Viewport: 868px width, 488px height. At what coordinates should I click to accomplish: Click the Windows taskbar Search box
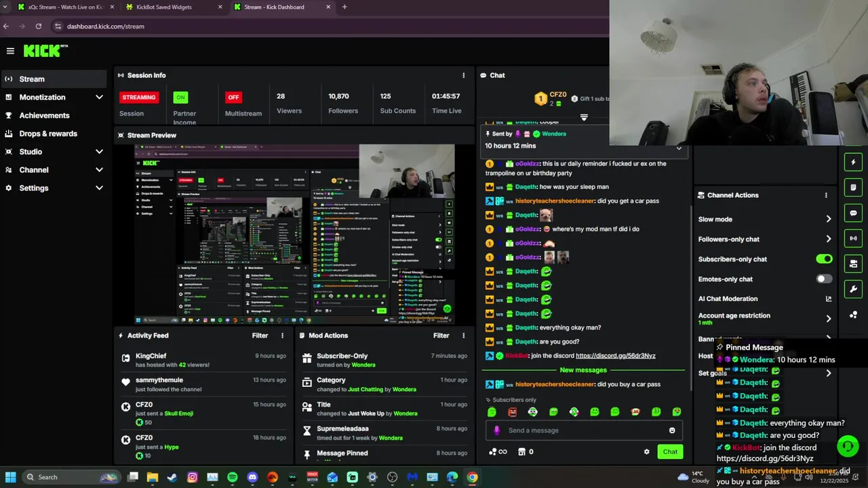coord(71,477)
